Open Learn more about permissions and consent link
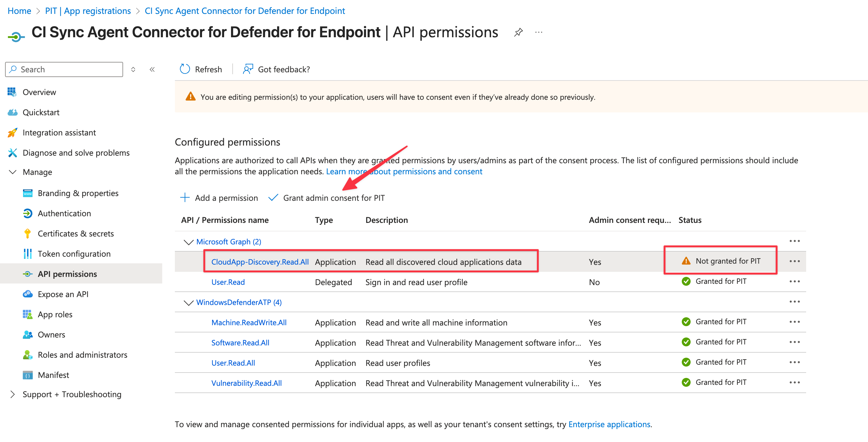Viewport: 868px width, 442px height. pos(404,171)
